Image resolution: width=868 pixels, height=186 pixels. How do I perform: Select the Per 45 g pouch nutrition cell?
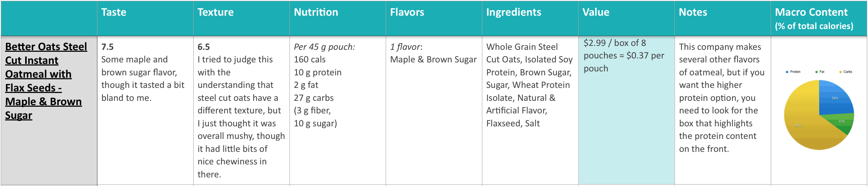pyautogui.click(x=338, y=110)
